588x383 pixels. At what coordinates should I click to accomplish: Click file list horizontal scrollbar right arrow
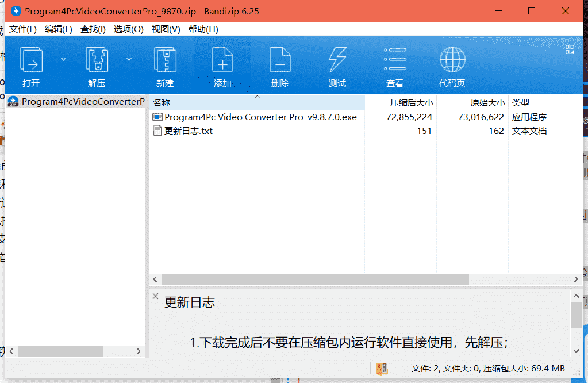click(x=576, y=279)
